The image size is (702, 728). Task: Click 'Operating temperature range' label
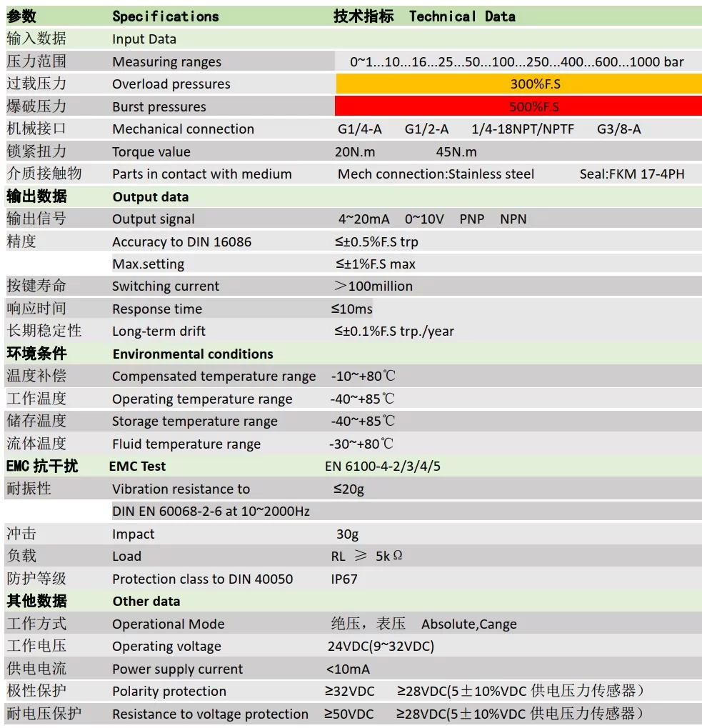tap(202, 399)
